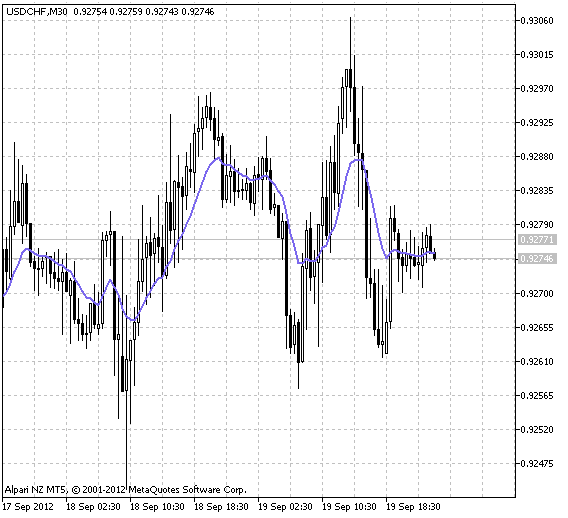Screen dimensions: 568x518
Task: Click the 0.92746 current price marker
Action: click(537, 259)
